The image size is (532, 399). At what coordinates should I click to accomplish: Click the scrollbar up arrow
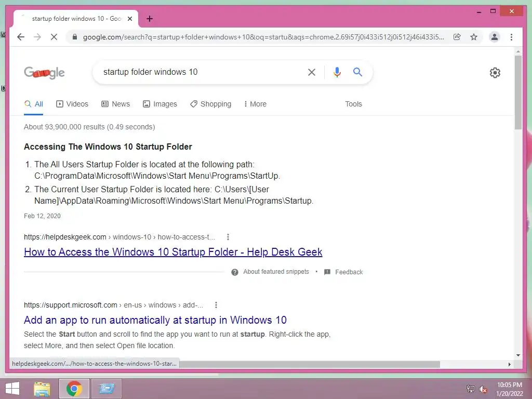tap(518, 51)
